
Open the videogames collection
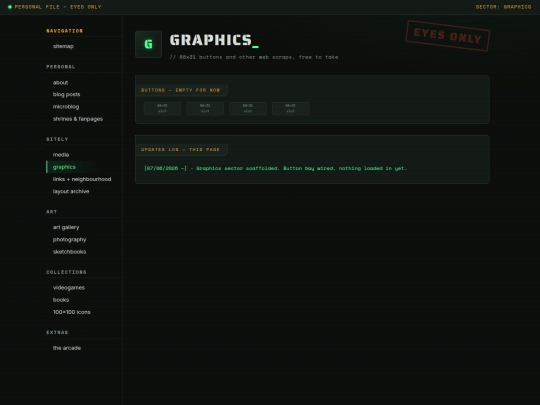click(x=69, y=288)
